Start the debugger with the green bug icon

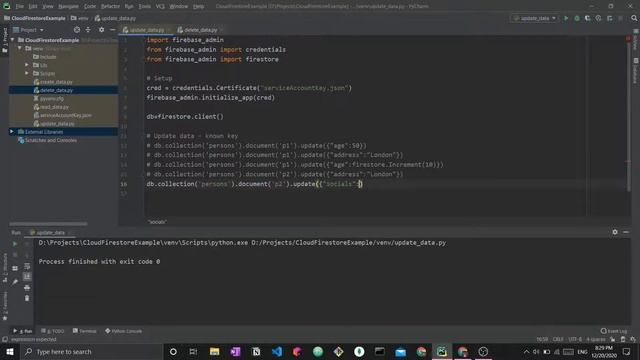(577, 18)
